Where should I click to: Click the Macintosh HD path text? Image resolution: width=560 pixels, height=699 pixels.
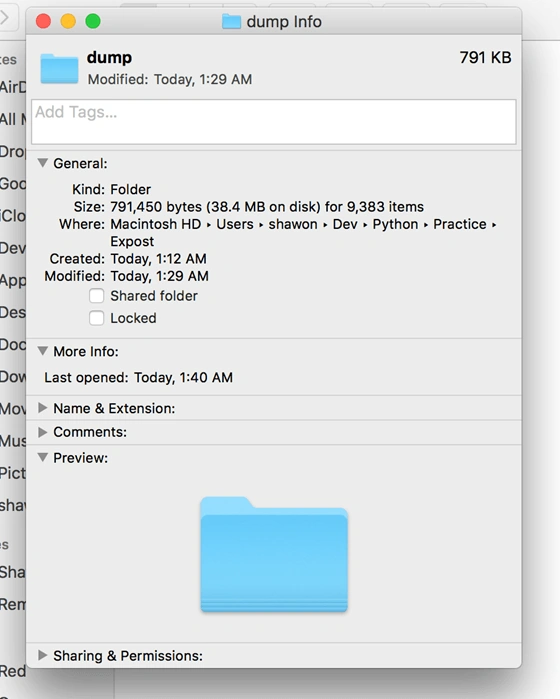156,224
